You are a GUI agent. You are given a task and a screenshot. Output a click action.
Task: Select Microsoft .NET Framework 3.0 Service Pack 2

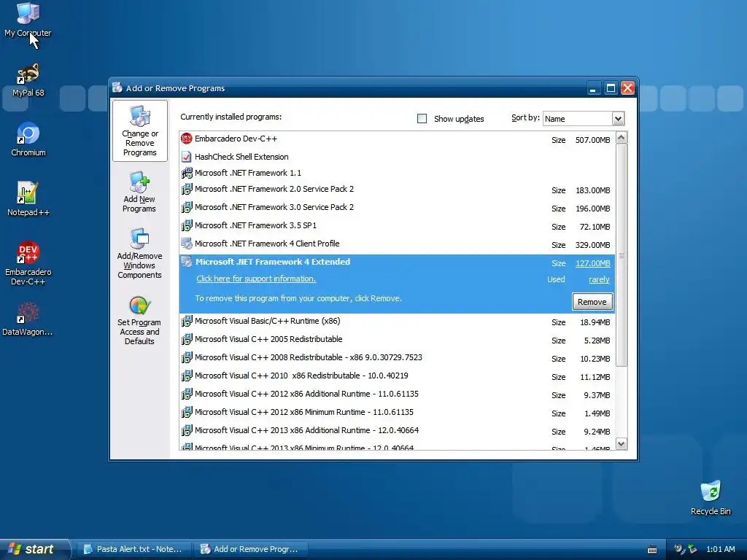[x=397, y=207]
